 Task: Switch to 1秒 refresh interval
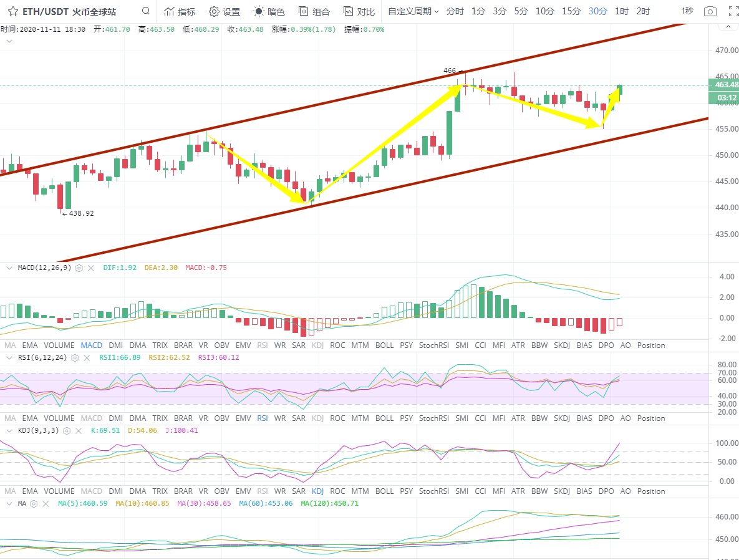(x=687, y=11)
